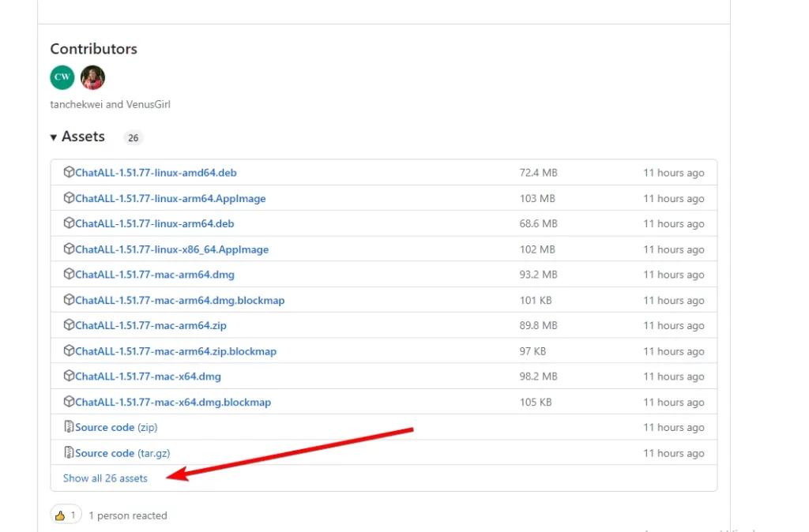Click the Contributors heading
The height and width of the screenshot is (532, 809).
(x=93, y=49)
